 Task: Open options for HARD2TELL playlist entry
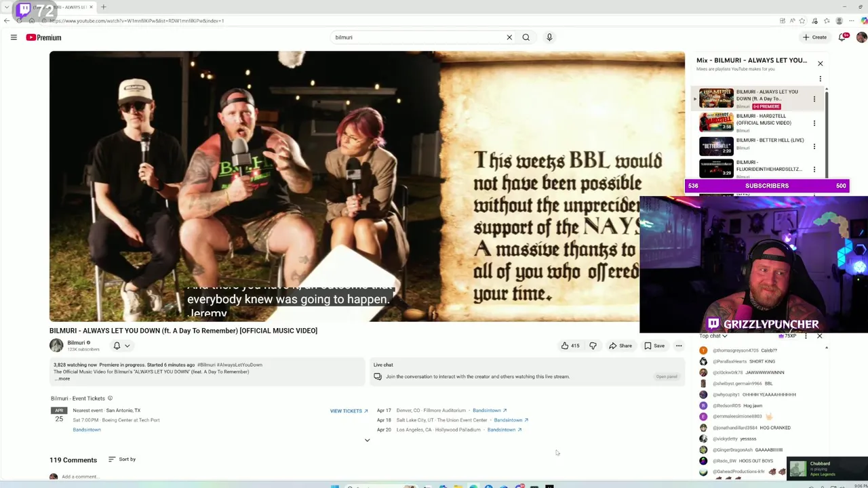click(814, 123)
